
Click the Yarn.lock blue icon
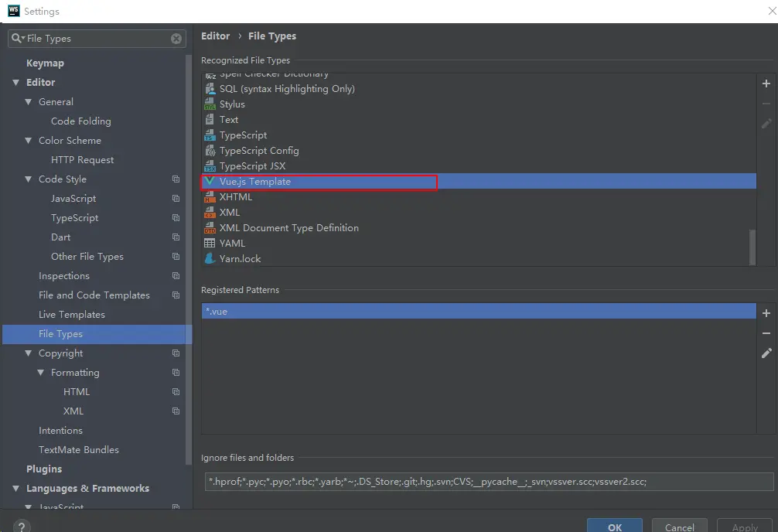coord(210,258)
